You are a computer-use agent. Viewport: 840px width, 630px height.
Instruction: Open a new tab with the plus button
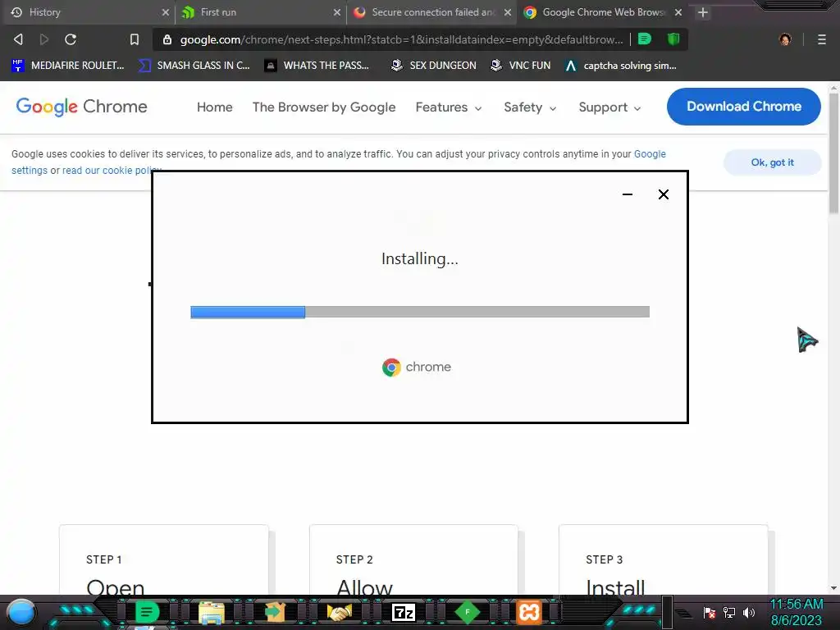click(703, 12)
